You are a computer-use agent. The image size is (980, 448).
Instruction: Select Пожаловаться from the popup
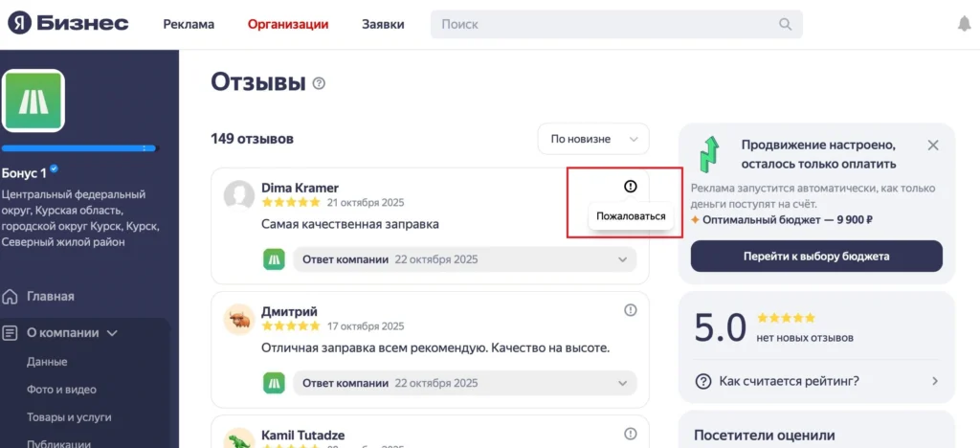631,216
